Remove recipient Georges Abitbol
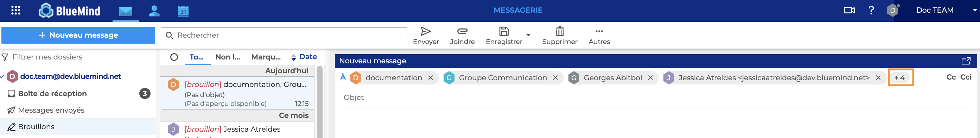 click(650, 78)
